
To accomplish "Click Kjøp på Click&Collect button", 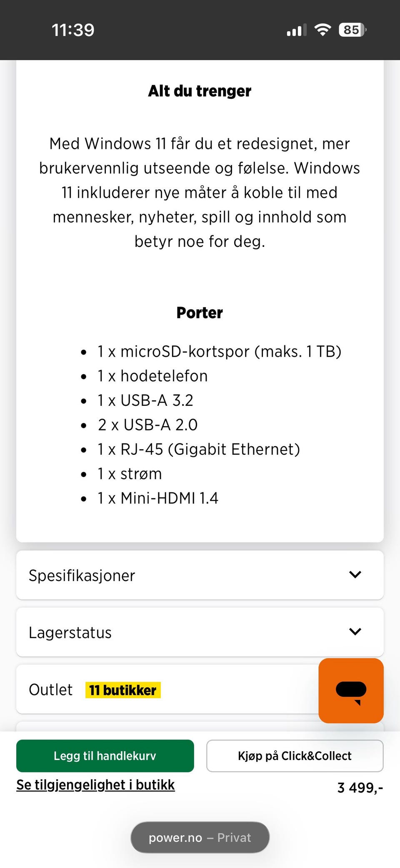I will [295, 756].
